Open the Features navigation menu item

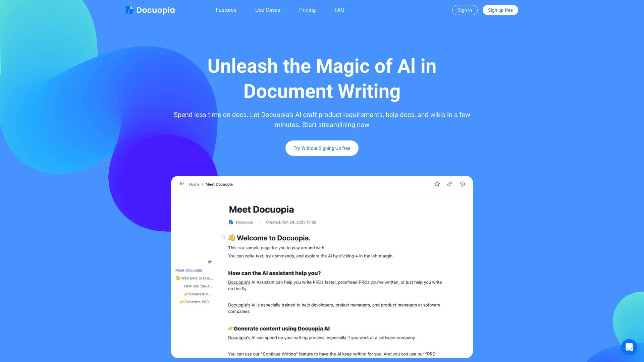pyautogui.click(x=226, y=10)
